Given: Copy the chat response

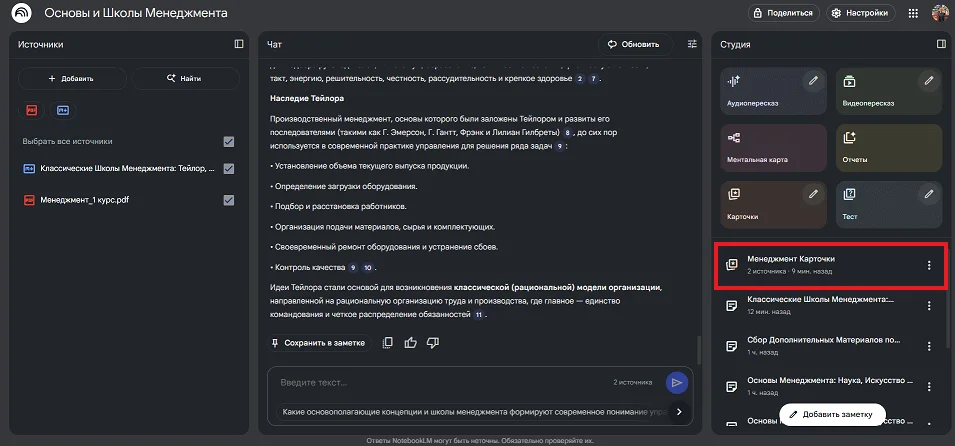Looking at the screenshot, I should (x=388, y=343).
